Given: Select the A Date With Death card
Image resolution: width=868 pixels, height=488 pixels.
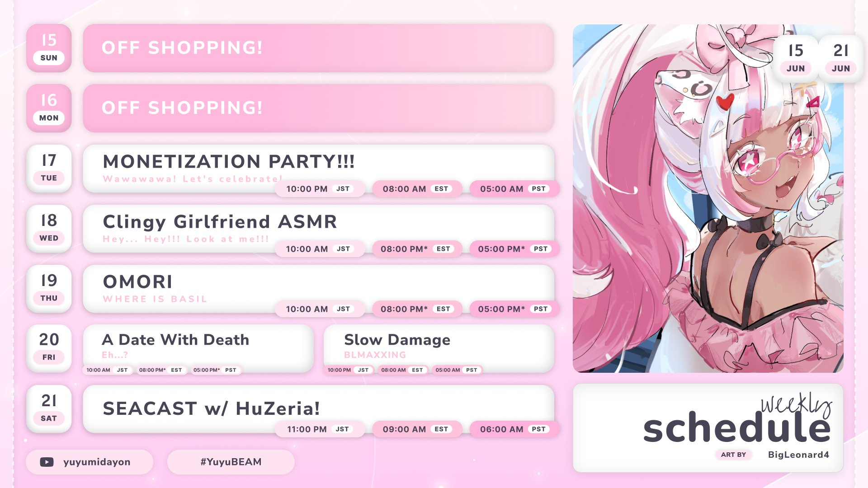Looking at the screenshot, I should point(198,348).
